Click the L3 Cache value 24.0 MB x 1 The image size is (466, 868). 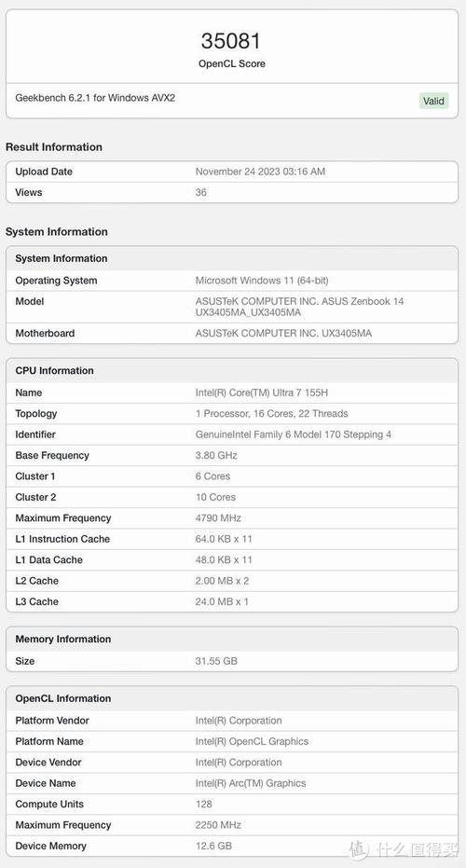point(222,601)
